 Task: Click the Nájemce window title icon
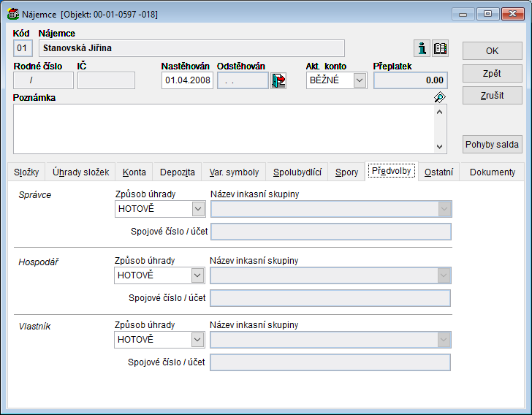tap(13, 14)
